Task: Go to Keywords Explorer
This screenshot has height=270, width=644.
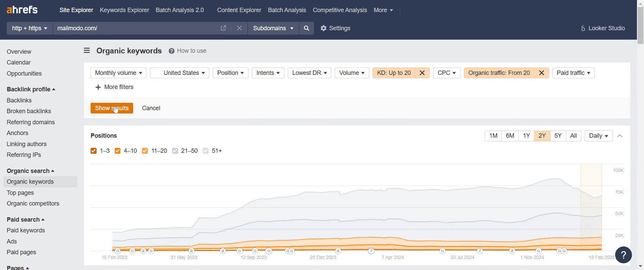Action: pos(124,10)
